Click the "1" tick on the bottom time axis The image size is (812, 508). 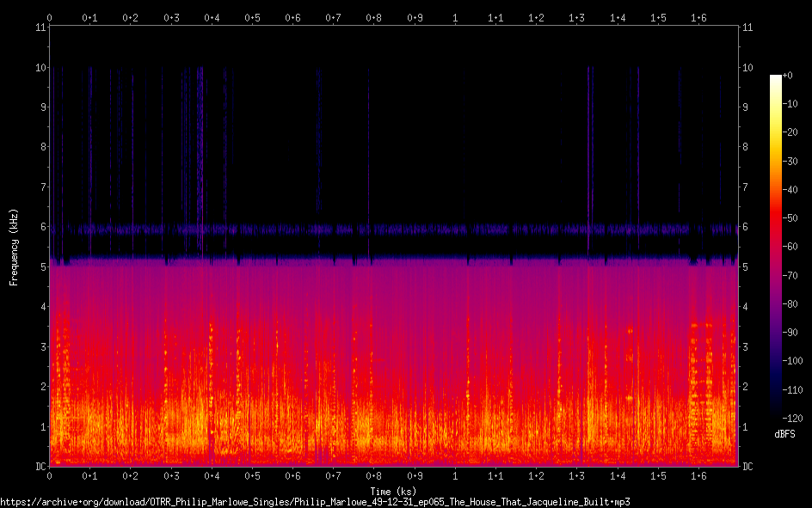click(455, 475)
